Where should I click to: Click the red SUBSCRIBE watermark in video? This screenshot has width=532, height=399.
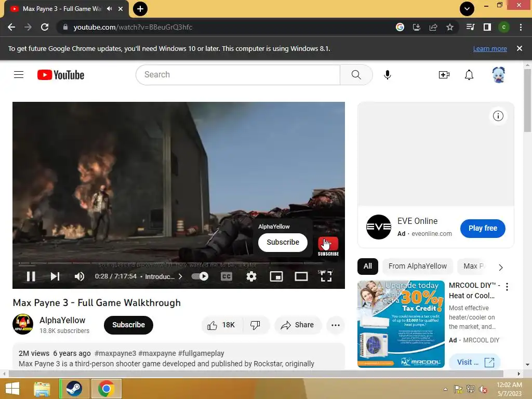[328, 246]
